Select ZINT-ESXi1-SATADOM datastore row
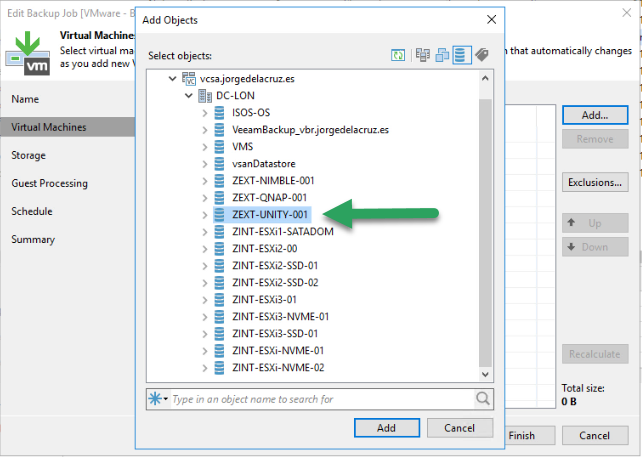 pyautogui.click(x=283, y=232)
